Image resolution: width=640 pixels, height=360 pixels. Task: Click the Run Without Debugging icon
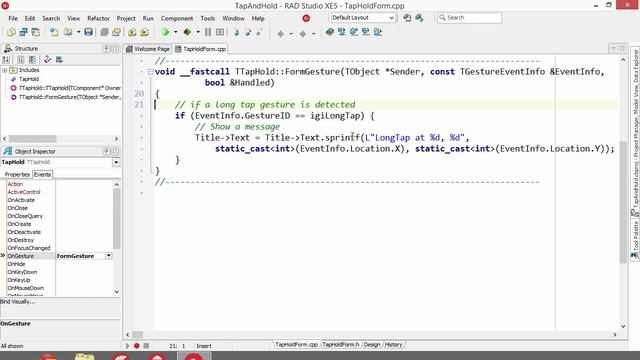point(187,32)
